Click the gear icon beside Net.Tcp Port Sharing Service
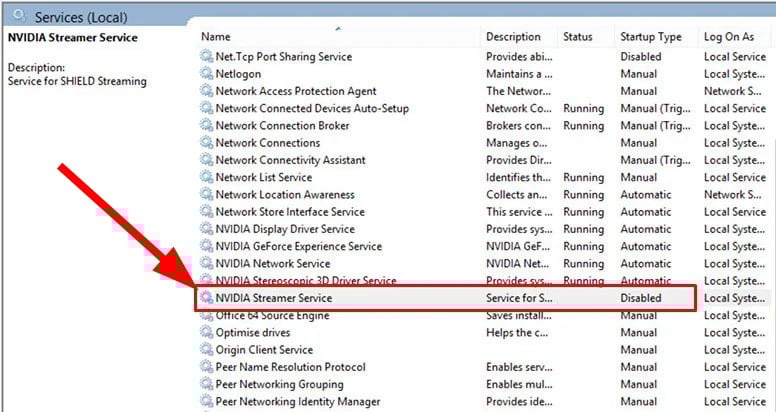 point(206,56)
